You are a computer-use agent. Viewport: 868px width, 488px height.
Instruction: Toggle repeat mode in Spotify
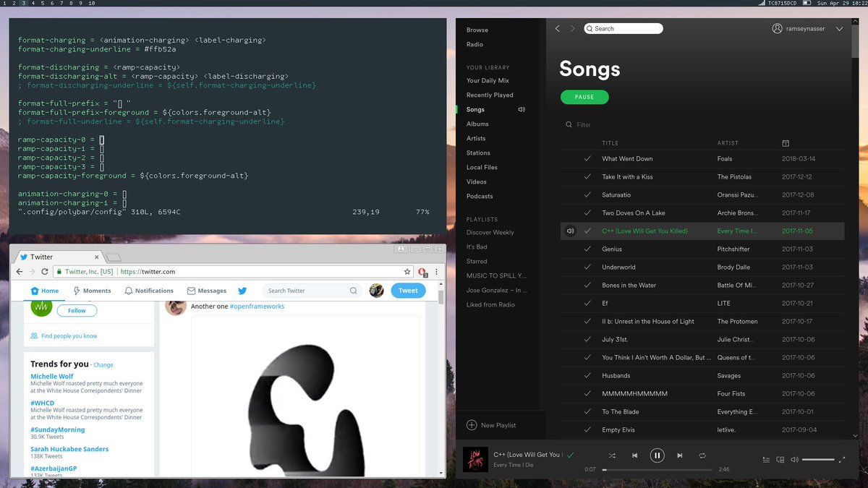[702, 455]
